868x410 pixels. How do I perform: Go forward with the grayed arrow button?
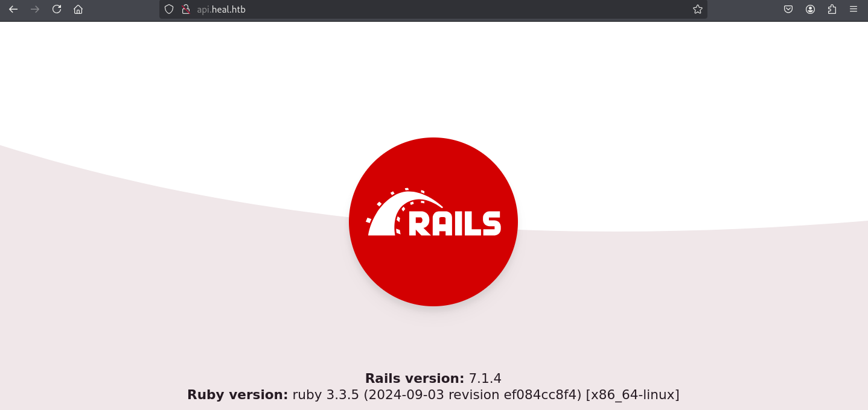[x=35, y=9]
